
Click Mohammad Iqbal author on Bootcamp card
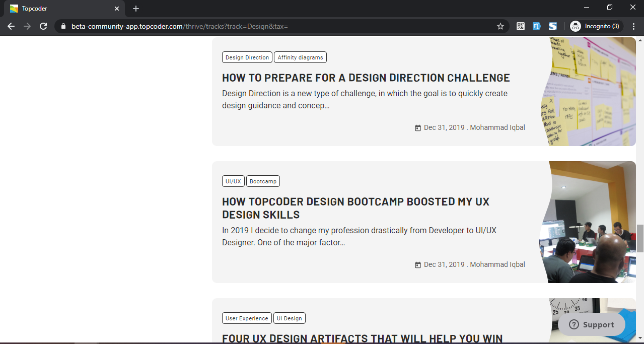[x=497, y=265]
